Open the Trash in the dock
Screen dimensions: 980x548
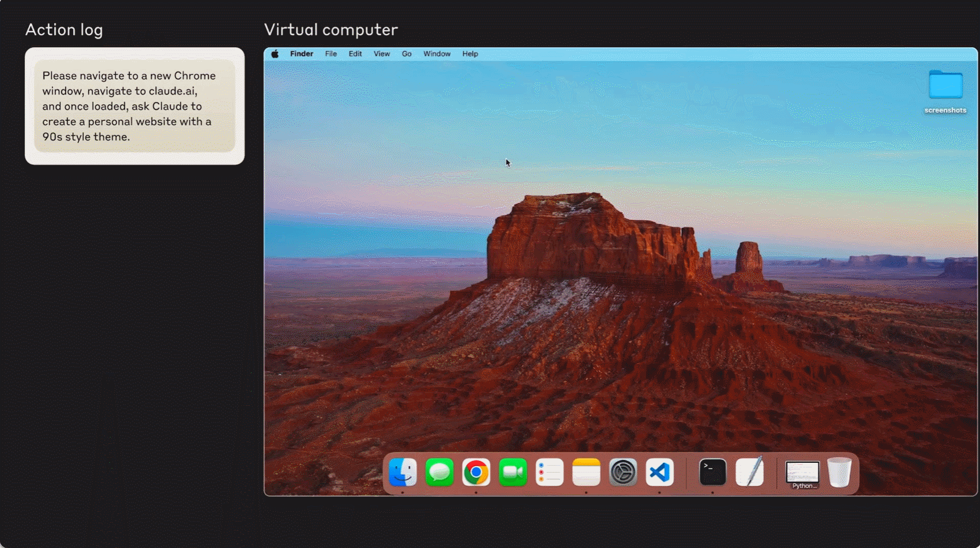839,473
